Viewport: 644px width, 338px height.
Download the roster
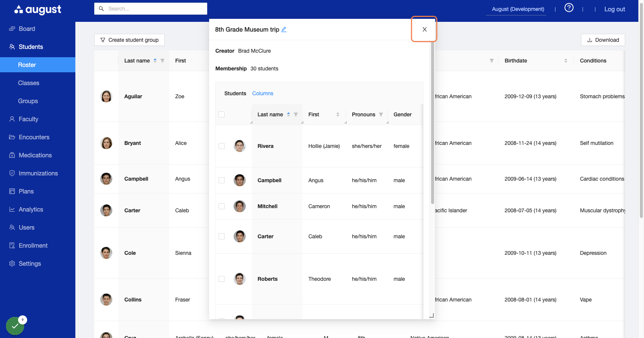pos(603,40)
